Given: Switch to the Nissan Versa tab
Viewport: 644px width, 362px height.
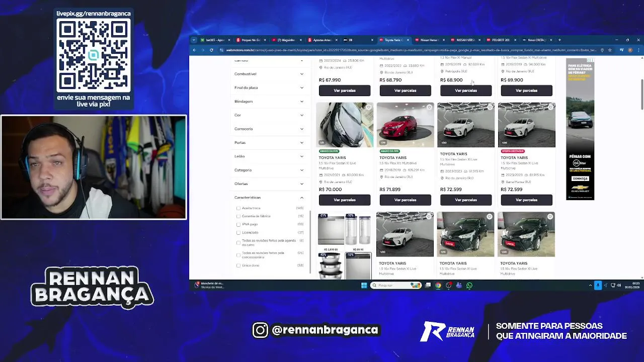Looking at the screenshot, I should [x=429, y=40].
